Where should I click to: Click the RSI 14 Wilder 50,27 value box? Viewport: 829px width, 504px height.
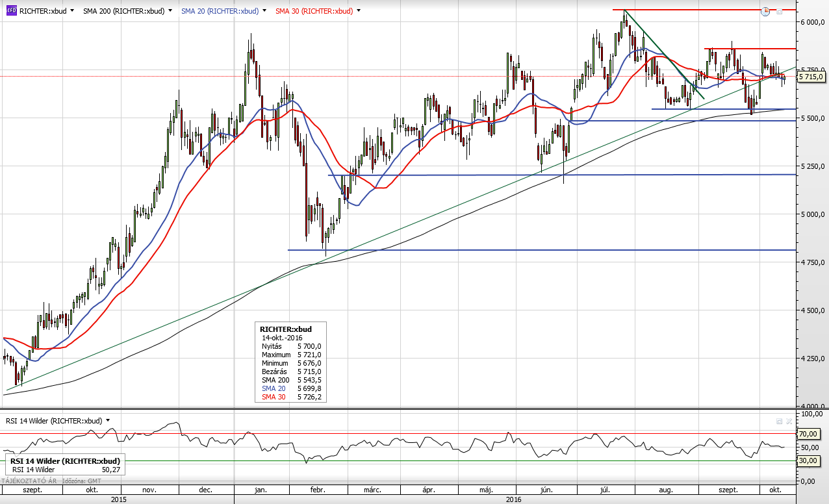pos(64,465)
